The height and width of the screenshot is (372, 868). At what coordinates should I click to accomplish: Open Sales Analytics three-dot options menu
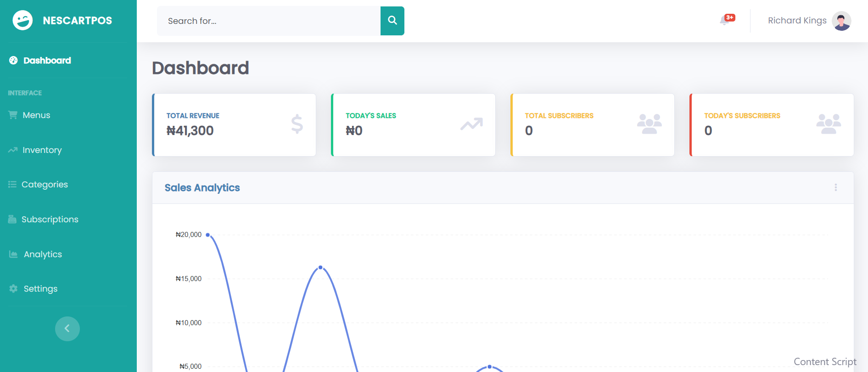tap(835, 187)
